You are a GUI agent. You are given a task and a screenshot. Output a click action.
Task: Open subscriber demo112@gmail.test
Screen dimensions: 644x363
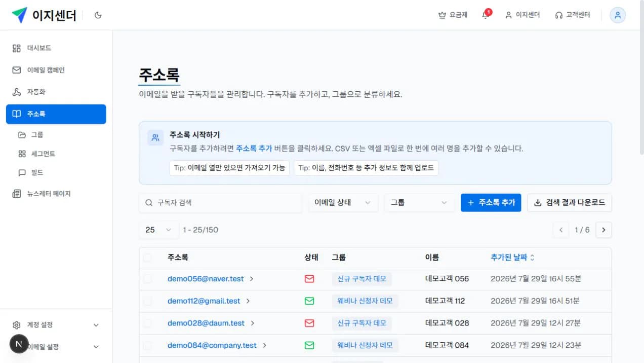coord(204,301)
